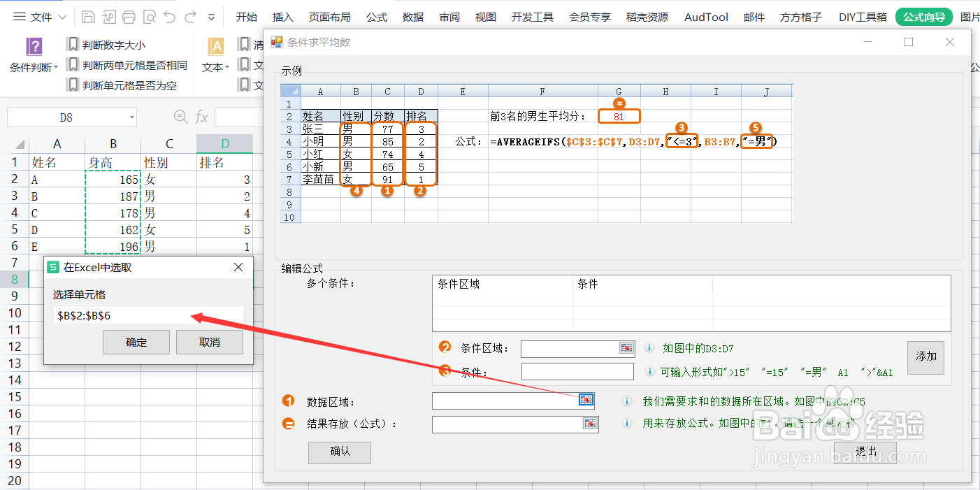This screenshot has height=490, width=980.
Task: Click the range picker icon beside 条件区域 field
Action: tap(626, 348)
